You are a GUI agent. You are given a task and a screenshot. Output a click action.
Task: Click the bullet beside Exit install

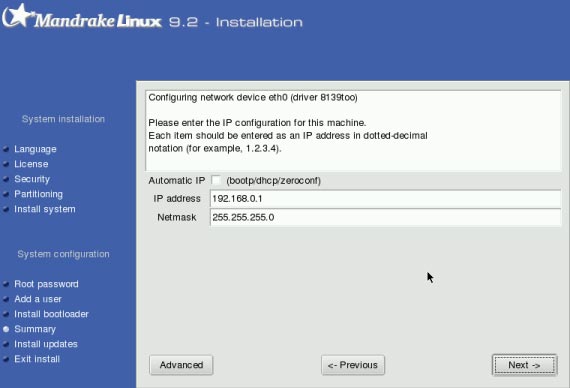(6, 359)
